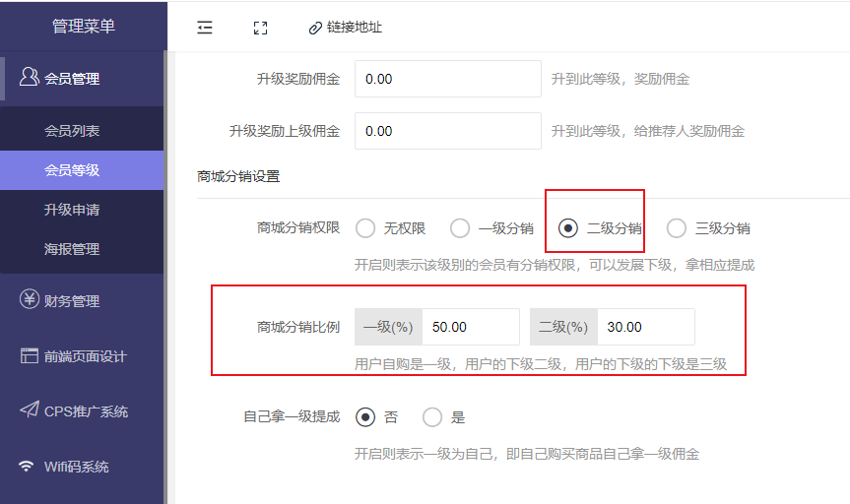Click the 管理菜单 header
Viewport: 850px width, 504px height.
[x=84, y=26]
